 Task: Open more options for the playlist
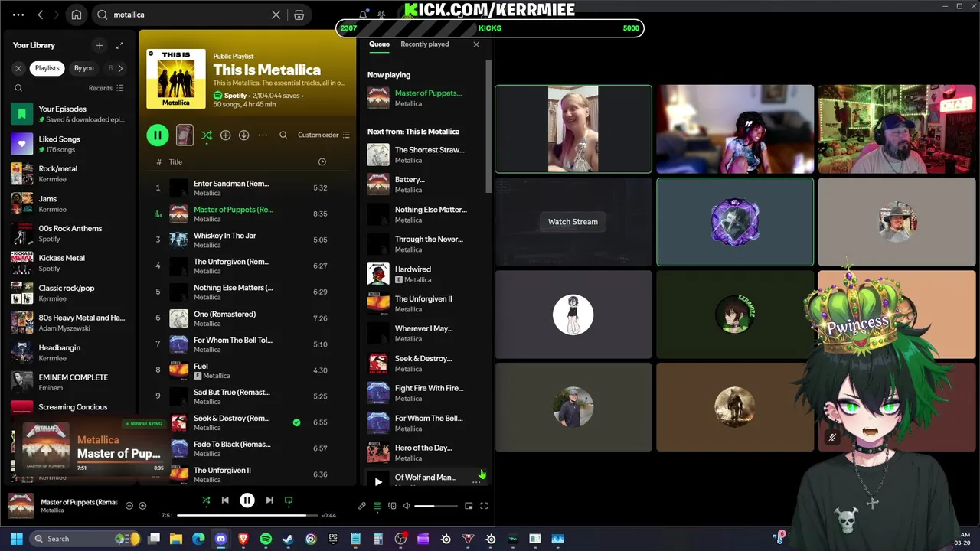(x=263, y=135)
